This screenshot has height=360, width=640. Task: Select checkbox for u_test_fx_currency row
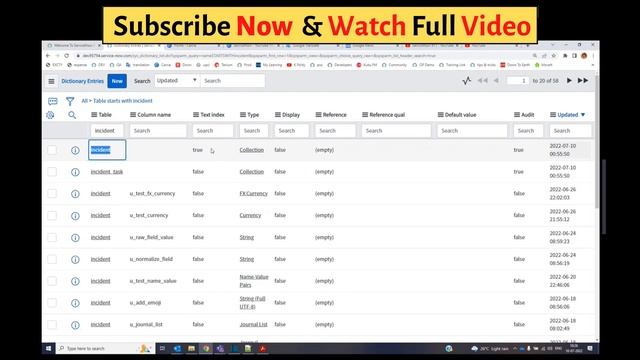[52, 193]
